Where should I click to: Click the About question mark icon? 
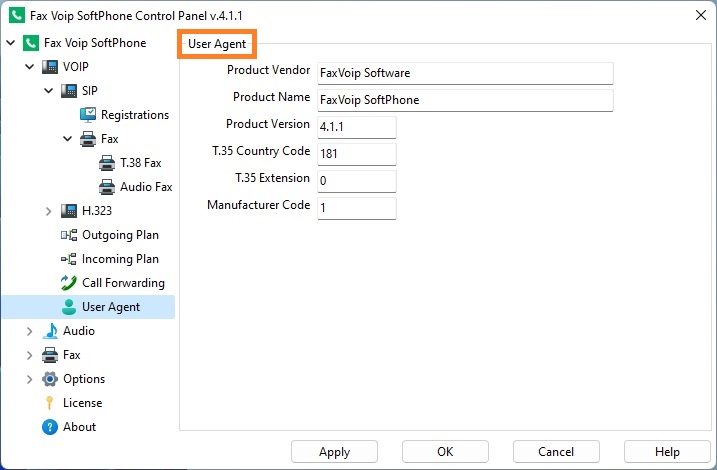(50, 427)
